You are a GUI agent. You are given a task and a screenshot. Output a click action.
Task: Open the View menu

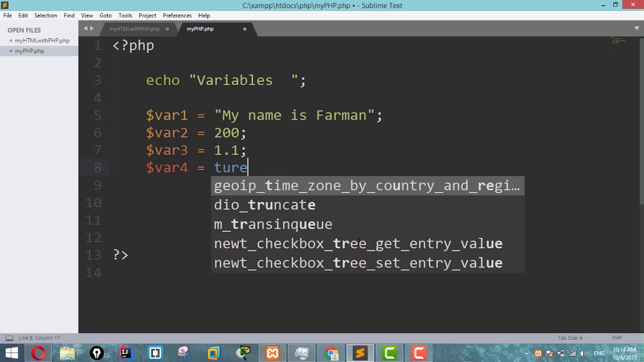[87, 15]
